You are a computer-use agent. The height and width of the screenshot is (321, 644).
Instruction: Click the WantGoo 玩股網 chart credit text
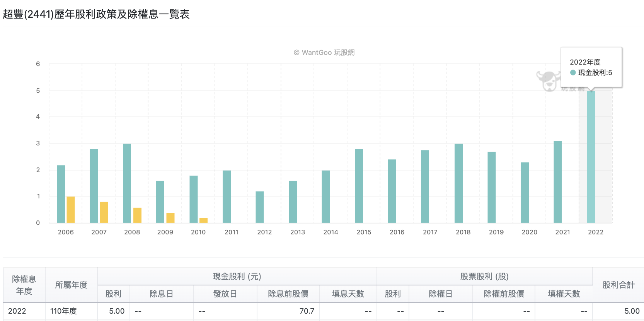pyautogui.click(x=324, y=53)
